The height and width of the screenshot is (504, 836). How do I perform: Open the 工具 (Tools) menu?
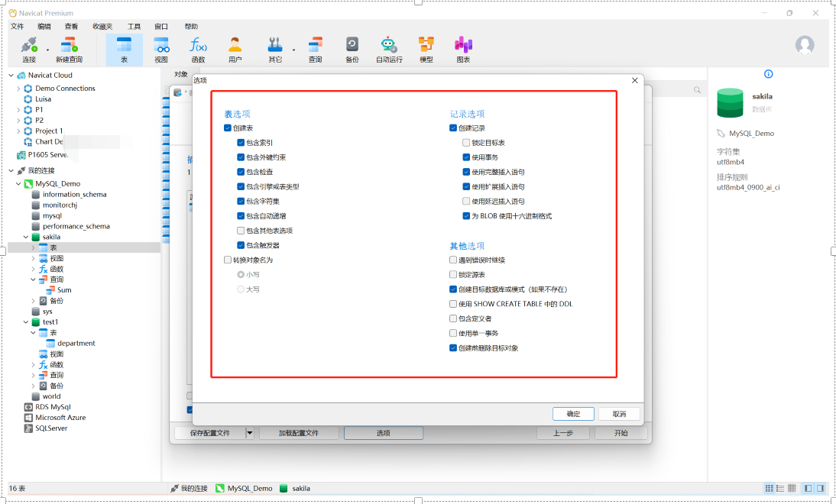click(134, 26)
